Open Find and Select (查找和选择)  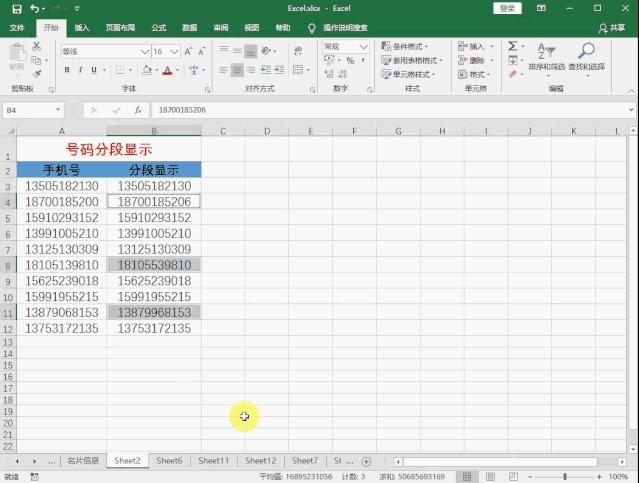586,58
